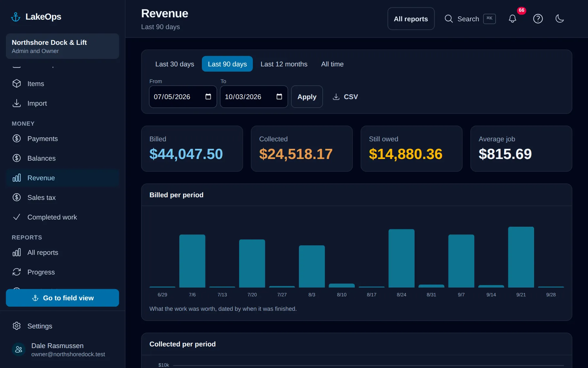588x368 pixels.
Task: Toggle dark mode moon icon
Action: coord(560,19)
